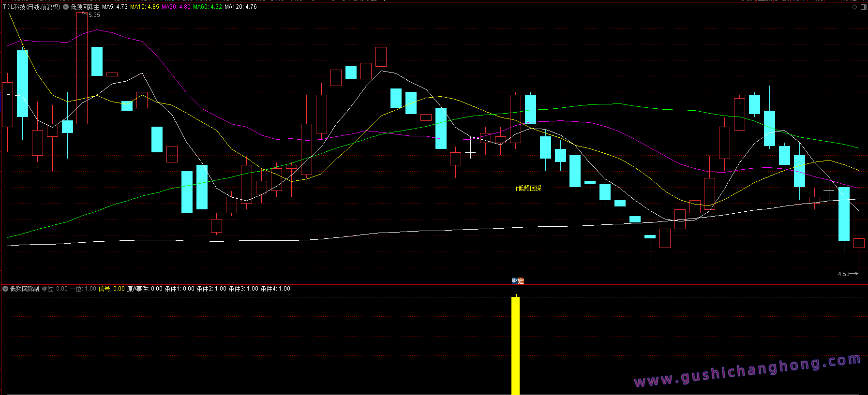Click the 低频回踩副 sub-indicator name
868x395 pixels.
(25, 289)
